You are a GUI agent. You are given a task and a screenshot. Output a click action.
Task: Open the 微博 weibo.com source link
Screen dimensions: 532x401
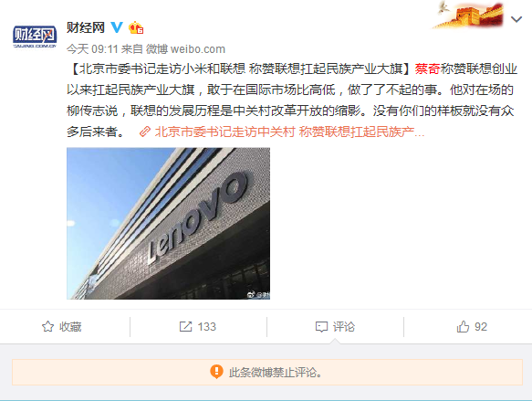coord(185,49)
